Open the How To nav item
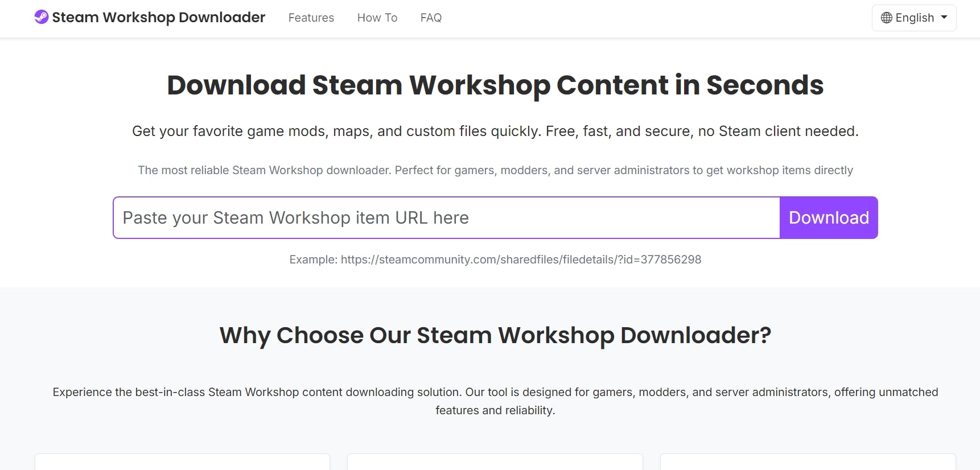 (x=377, y=18)
